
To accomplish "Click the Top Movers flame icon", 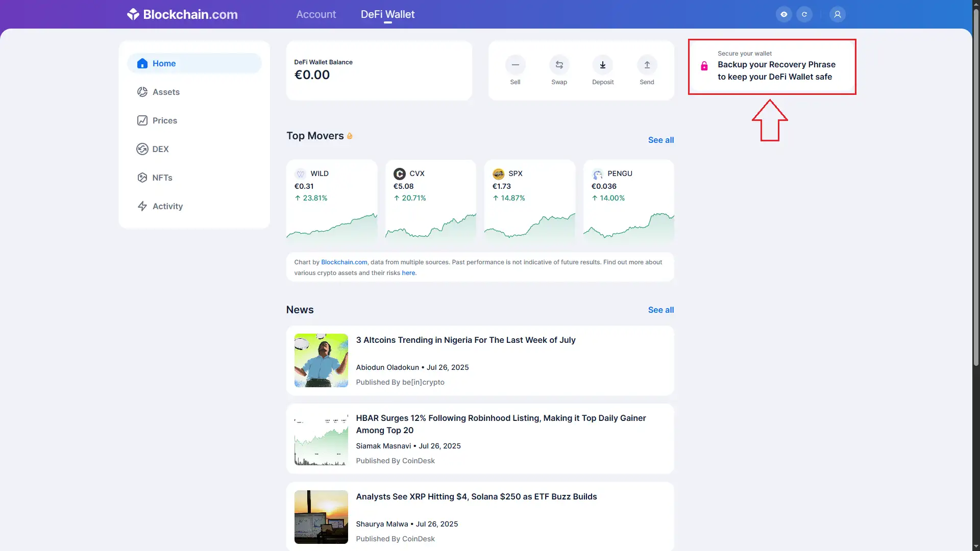I will pyautogui.click(x=350, y=136).
